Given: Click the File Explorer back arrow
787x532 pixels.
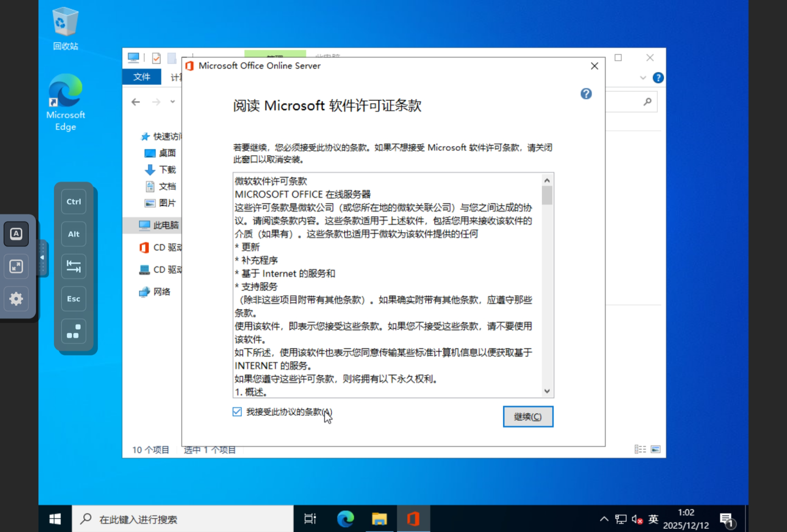Looking at the screenshot, I should 136,102.
